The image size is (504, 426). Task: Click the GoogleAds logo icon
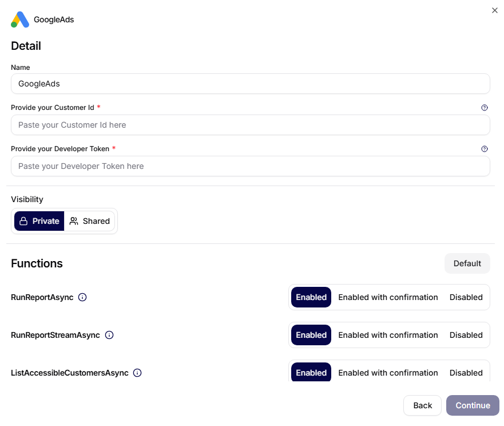coord(20,19)
